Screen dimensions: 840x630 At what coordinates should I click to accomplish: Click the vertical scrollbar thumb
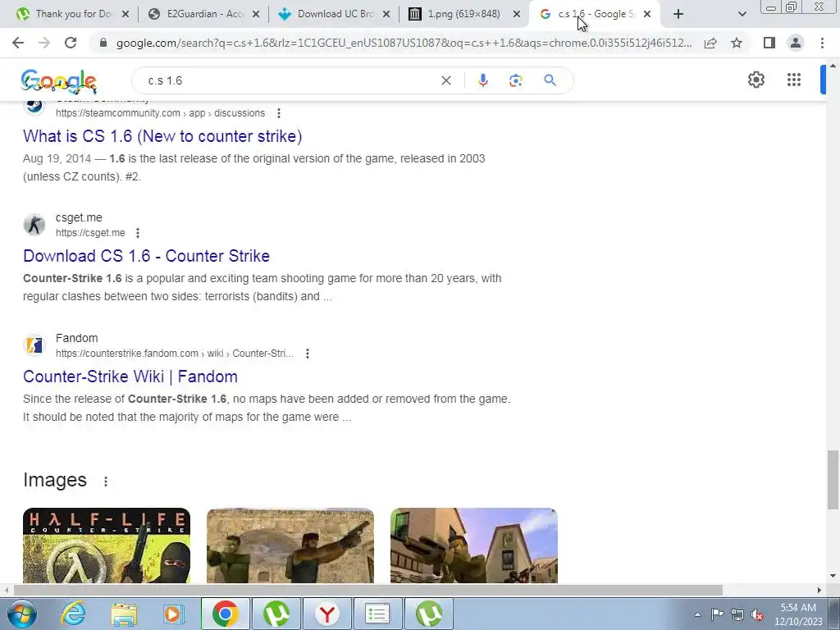833,479
